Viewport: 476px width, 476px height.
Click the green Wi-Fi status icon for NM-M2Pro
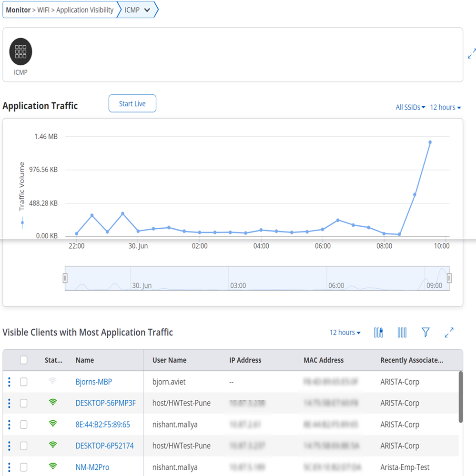pyautogui.click(x=54, y=467)
